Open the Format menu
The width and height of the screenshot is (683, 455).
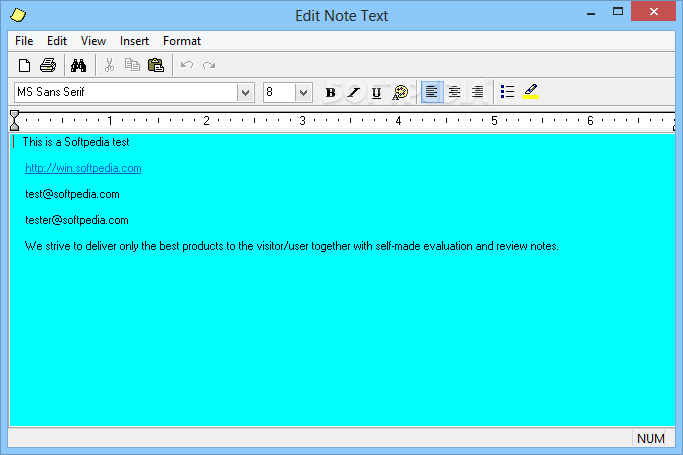pyautogui.click(x=182, y=41)
